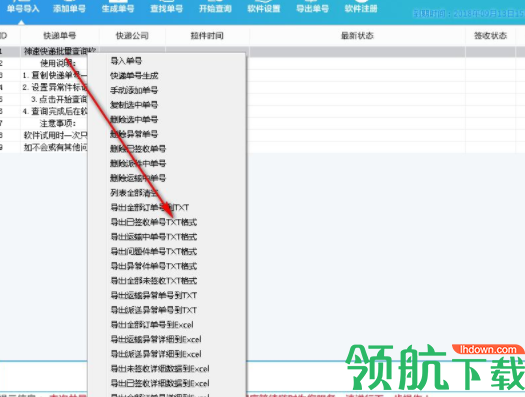Click the 最新状态 column header

pos(357,35)
